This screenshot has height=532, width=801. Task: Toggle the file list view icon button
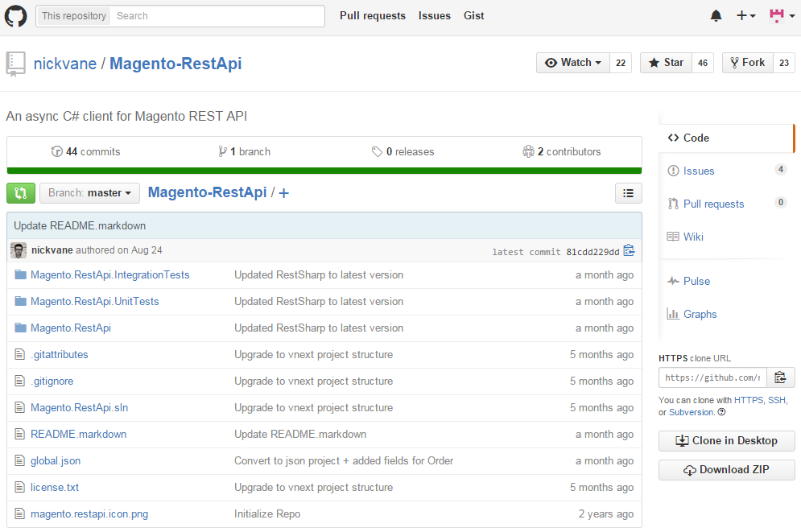click(x=629, y=193)
